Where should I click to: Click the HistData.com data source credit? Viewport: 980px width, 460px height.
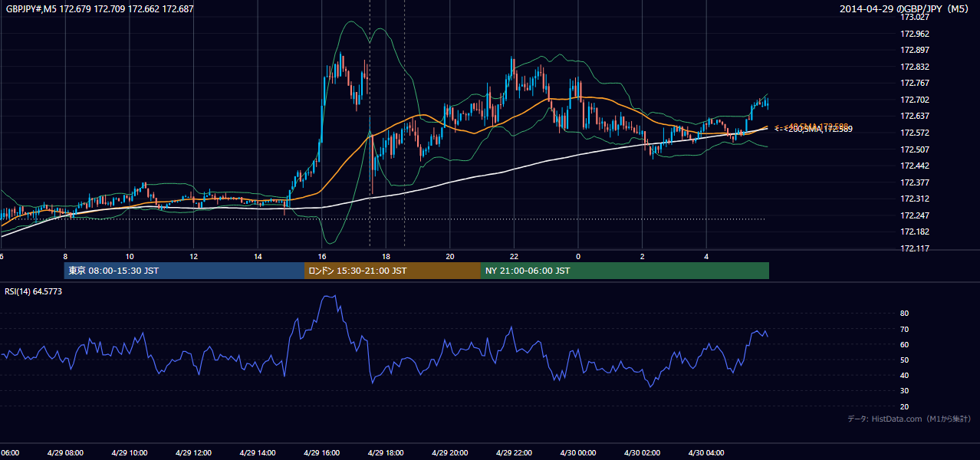click(909, 419)
